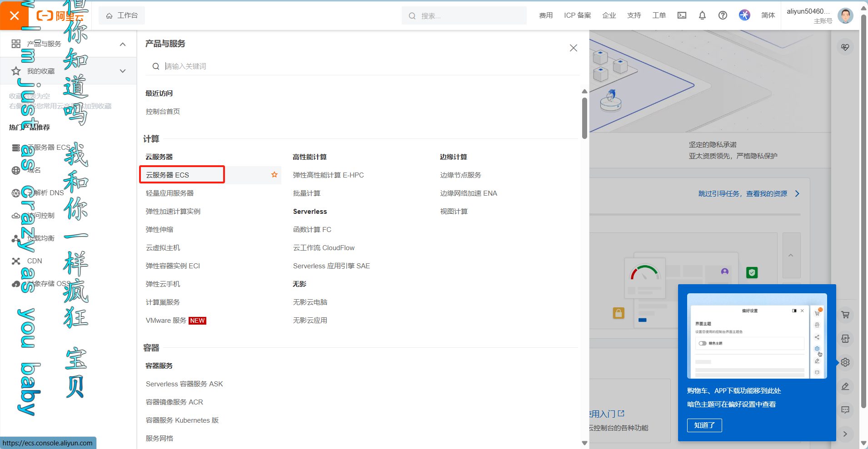Image resolution: width=868 pixels, height=449 pixels.
Task: Open 批量计算 product
Action: coord(307,193)
